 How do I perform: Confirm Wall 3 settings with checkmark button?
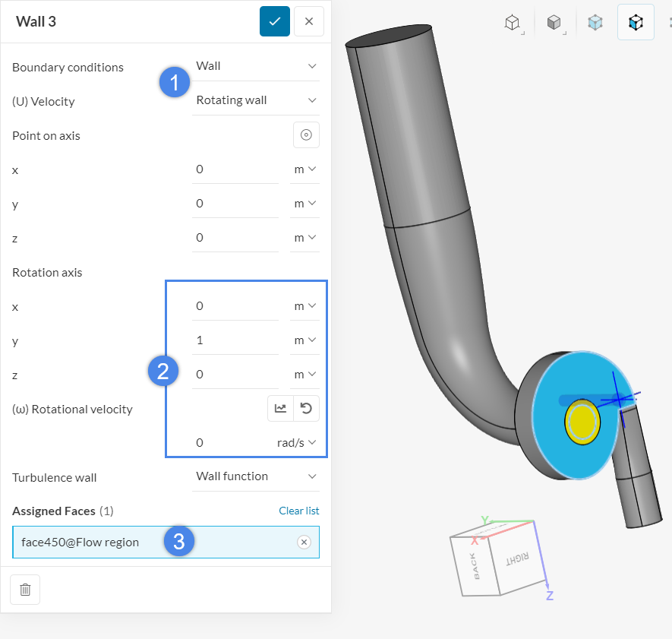point(274,21)
